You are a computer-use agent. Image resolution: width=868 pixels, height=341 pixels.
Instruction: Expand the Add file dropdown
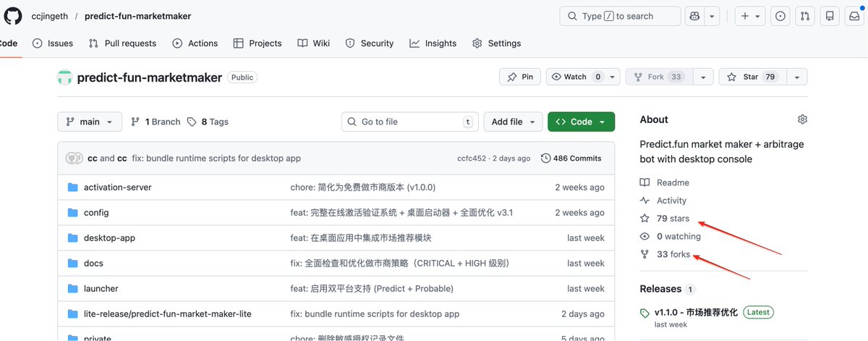pos(513,122)
